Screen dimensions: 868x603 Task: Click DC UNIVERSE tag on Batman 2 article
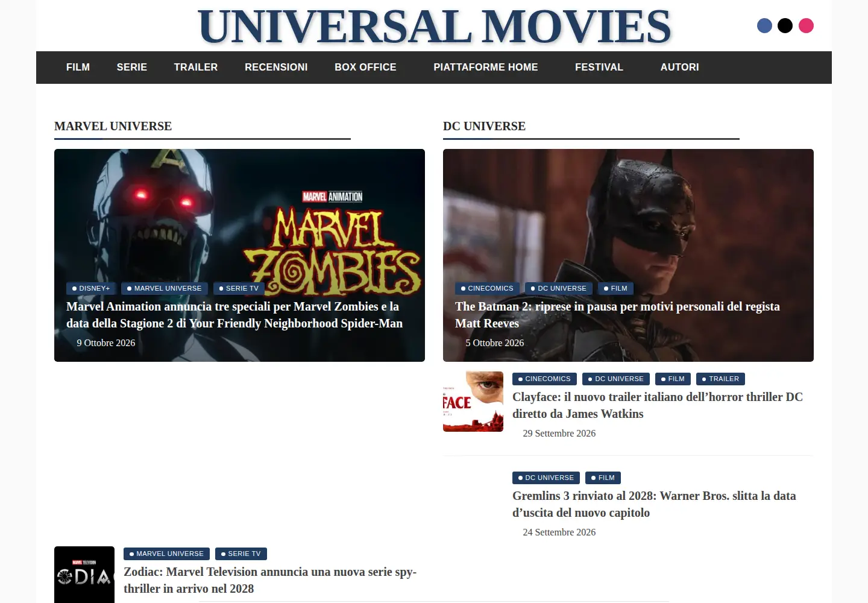pyautogui.click(x=559, y=289)
